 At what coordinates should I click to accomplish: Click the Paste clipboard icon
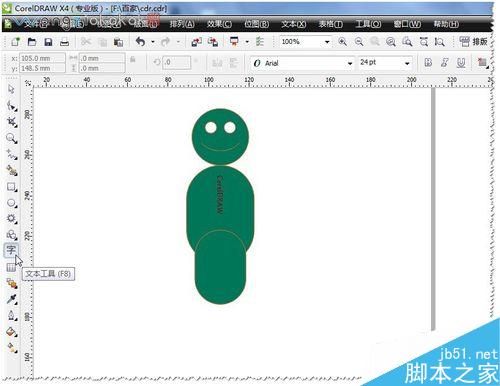118,42
